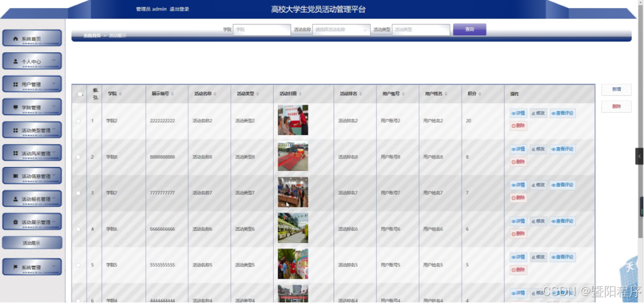644x303 pixels.
Task: Expand 系统管理 with its chevron
Action: 54,266
